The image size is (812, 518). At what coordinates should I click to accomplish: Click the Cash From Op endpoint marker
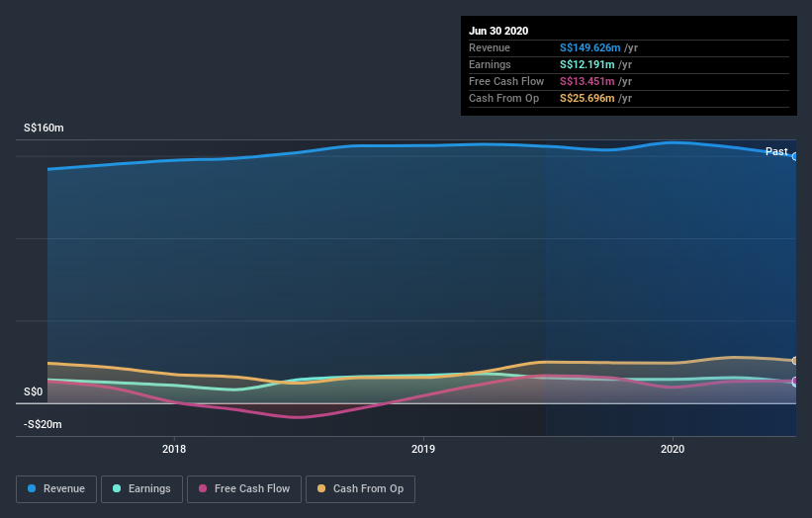795,361
